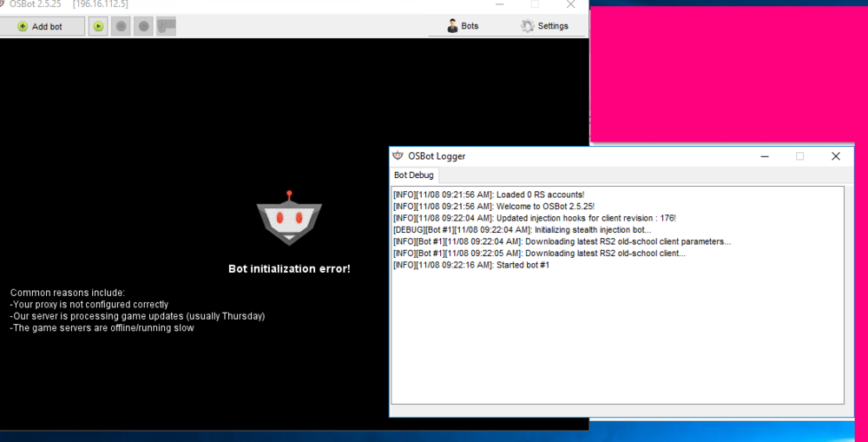Minimize the OSBot Logger window
The width and height of the screenshot is (868, 442).
(x=765, y=156)
